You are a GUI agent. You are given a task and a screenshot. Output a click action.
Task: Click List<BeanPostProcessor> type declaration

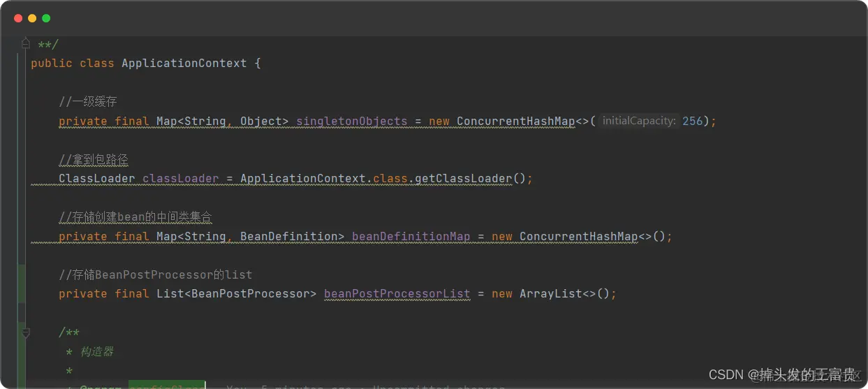tap(237, 293)
